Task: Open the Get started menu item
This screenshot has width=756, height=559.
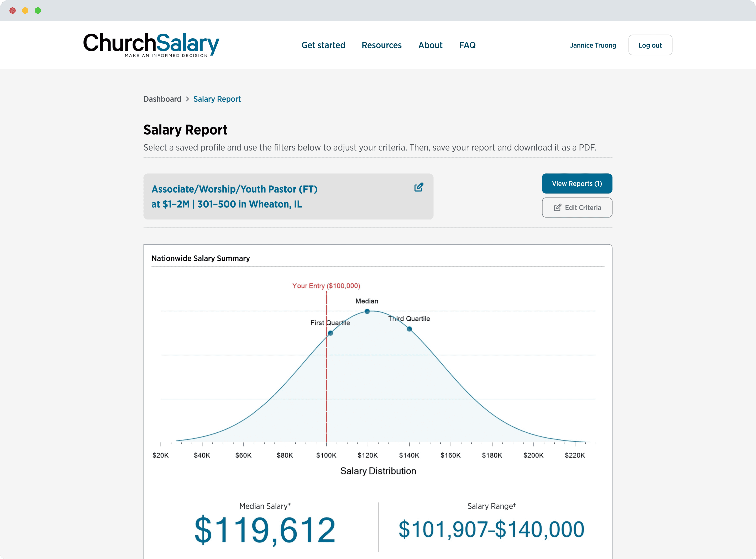Action: [x=323, y=45]
